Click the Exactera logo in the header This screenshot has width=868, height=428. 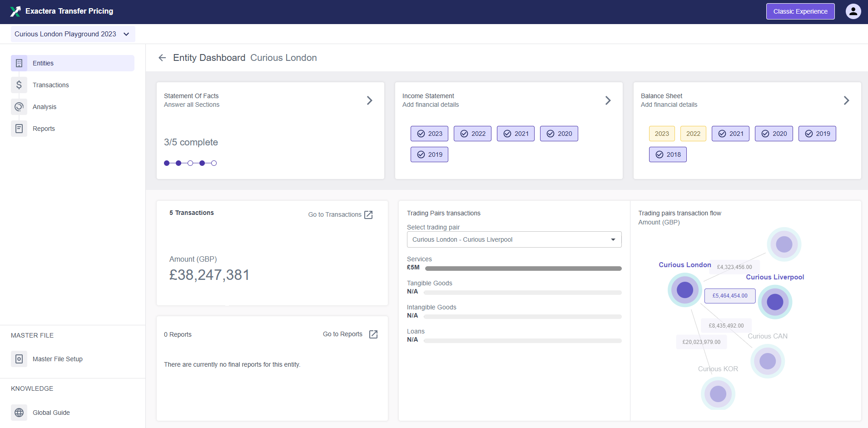pyautogui.click(x=15, y=11)
